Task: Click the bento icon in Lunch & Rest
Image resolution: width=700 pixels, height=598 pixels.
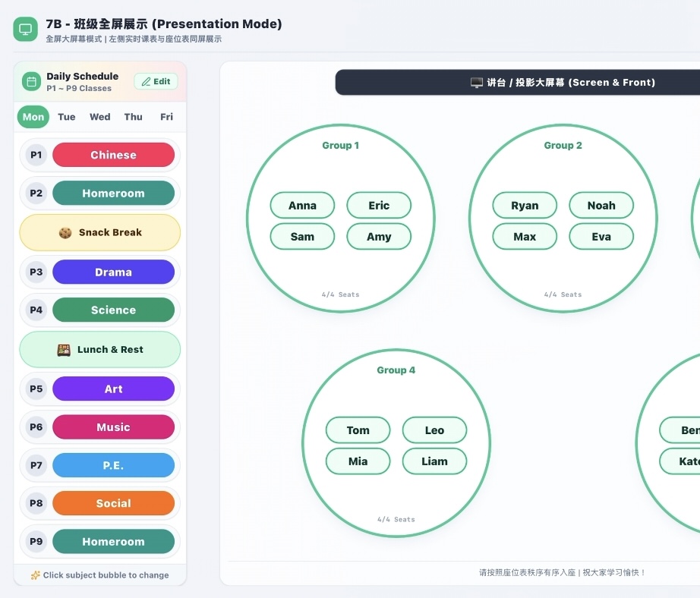Action: [x=64, y=350]
